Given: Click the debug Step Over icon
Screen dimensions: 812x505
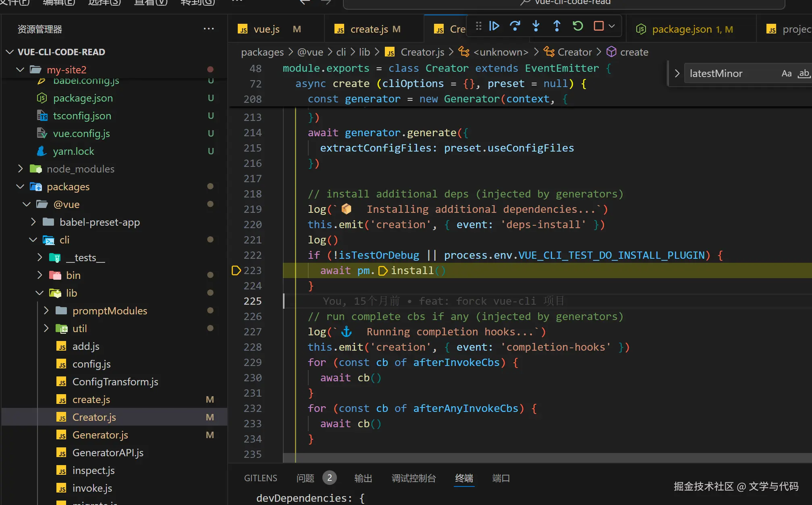Looking at the screenshot, I should pyautogui.click(x=515, y=26).
